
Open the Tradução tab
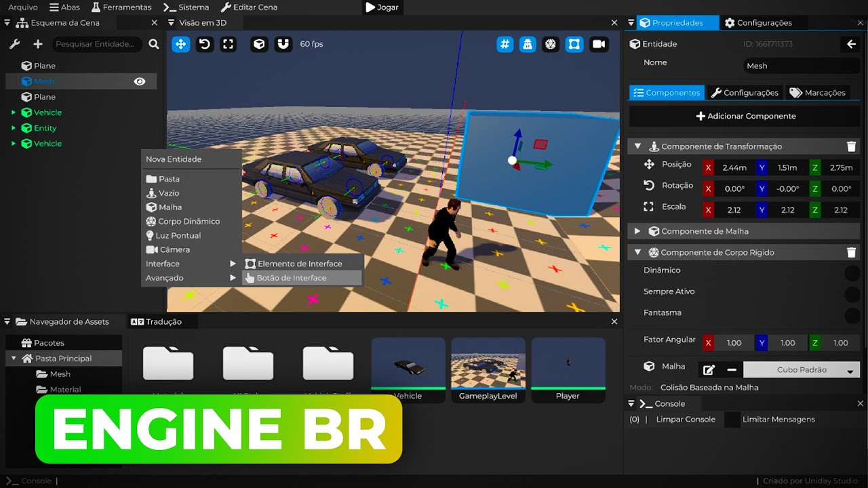point(157,322)
